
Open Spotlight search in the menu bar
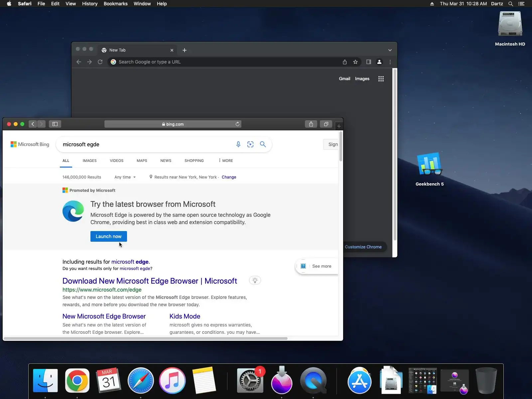tap(511, 4)
